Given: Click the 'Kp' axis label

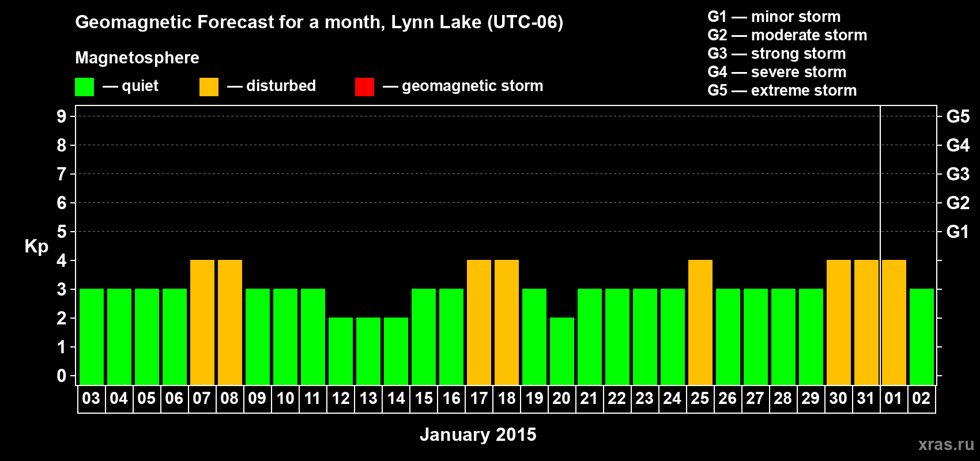Looking at the screenshot, I should point(36,247).
